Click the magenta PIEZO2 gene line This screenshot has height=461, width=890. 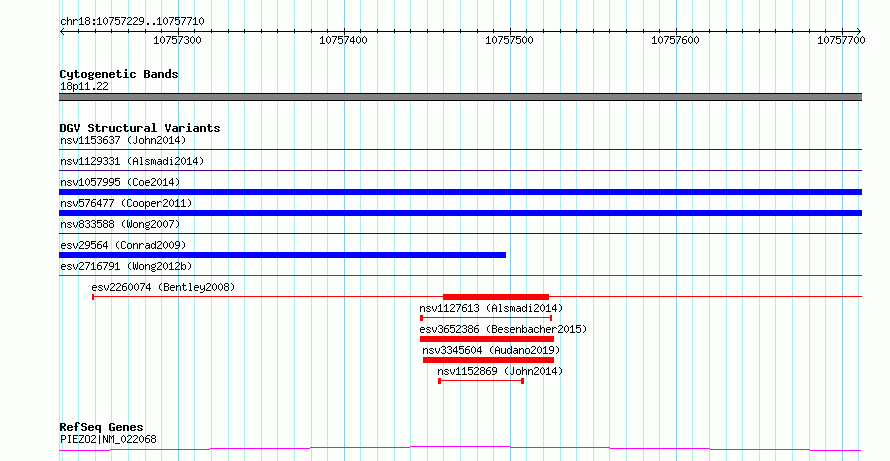[x=460, y=449]
